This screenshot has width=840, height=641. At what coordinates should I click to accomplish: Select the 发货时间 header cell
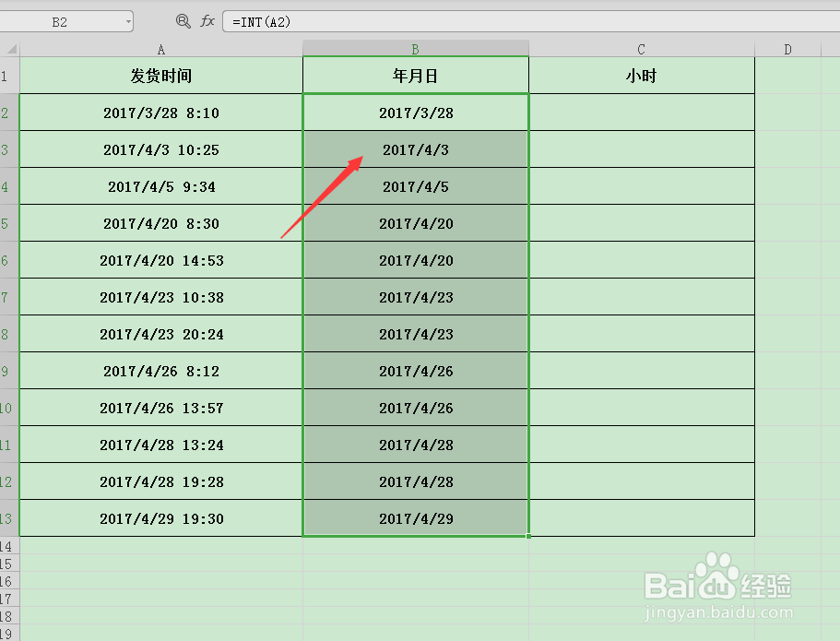pos(161,76)
